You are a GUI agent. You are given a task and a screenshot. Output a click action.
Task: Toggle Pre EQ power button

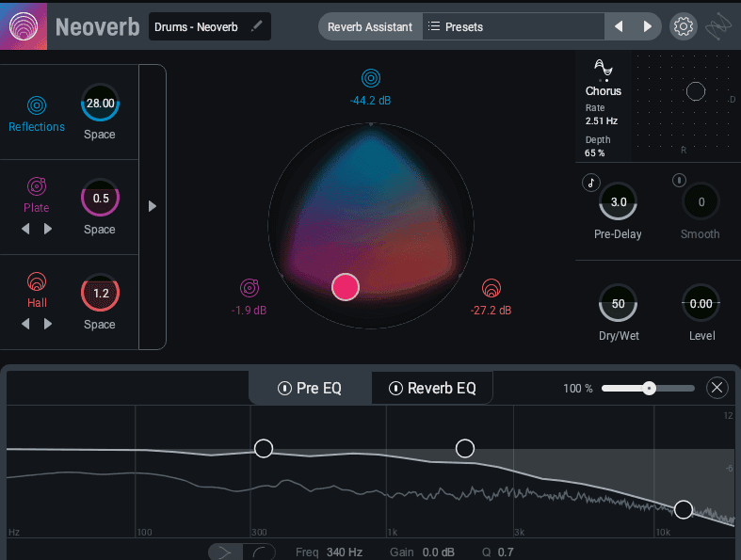click(284, 388)
